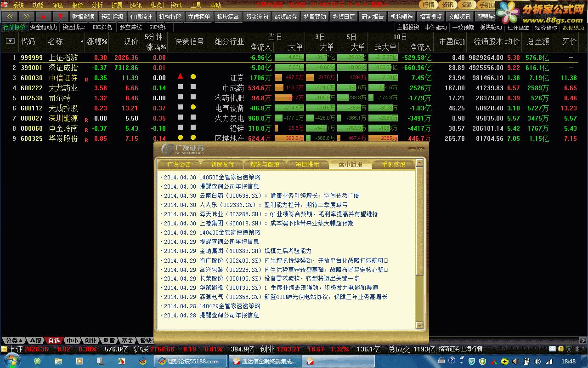Screen dimensions: 588x368
Task: Select stock code 002538
Action: coord(32,98)
